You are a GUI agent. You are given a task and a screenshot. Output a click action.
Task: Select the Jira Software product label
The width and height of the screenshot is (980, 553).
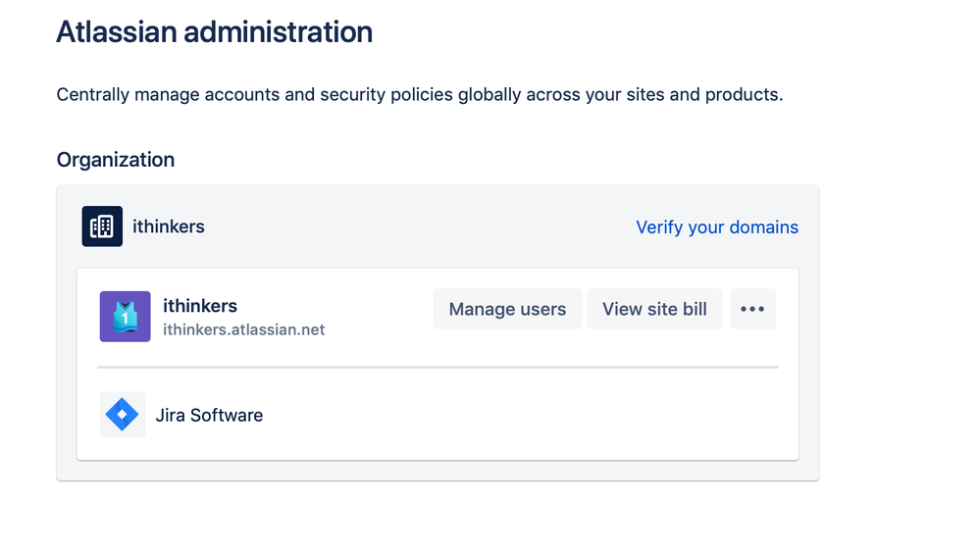click(209, 416)
